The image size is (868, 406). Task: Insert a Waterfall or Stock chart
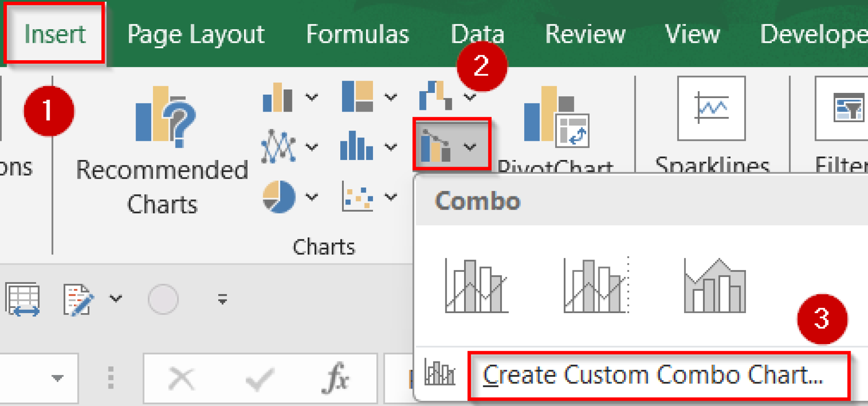(434, 95)
